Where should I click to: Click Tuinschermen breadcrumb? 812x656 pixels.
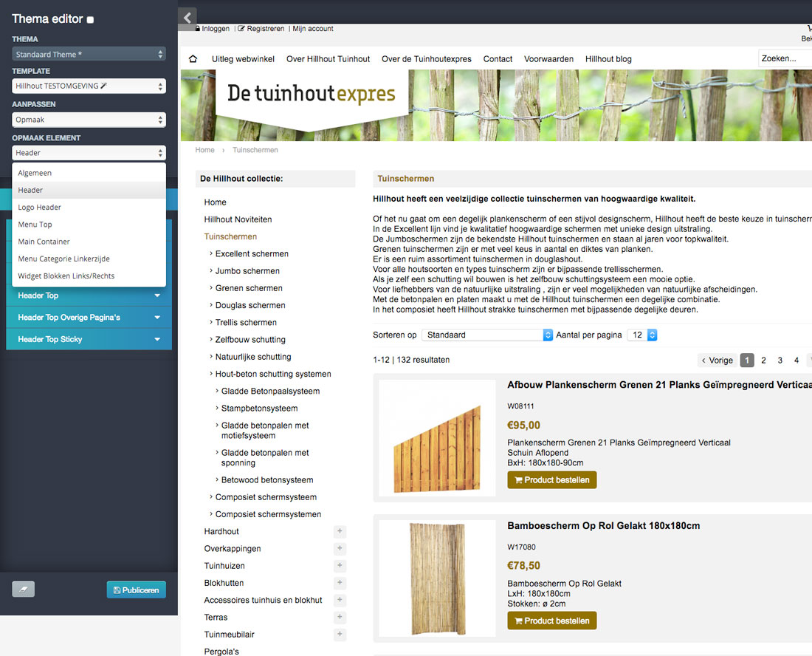click(x=255, y=150)
